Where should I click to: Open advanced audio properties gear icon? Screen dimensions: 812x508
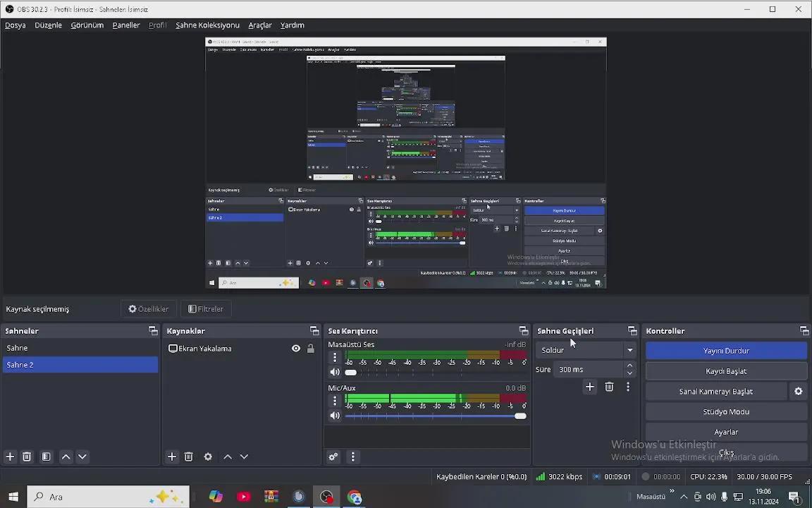333,456
